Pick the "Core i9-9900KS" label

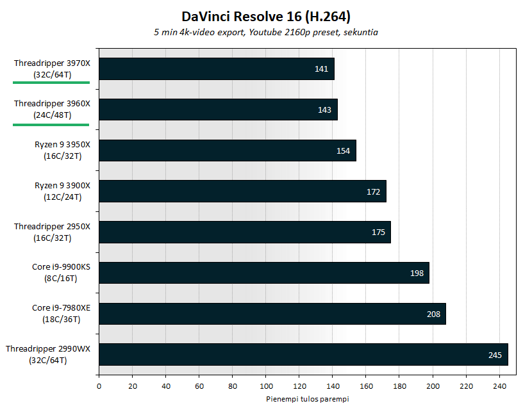[61, 267]
